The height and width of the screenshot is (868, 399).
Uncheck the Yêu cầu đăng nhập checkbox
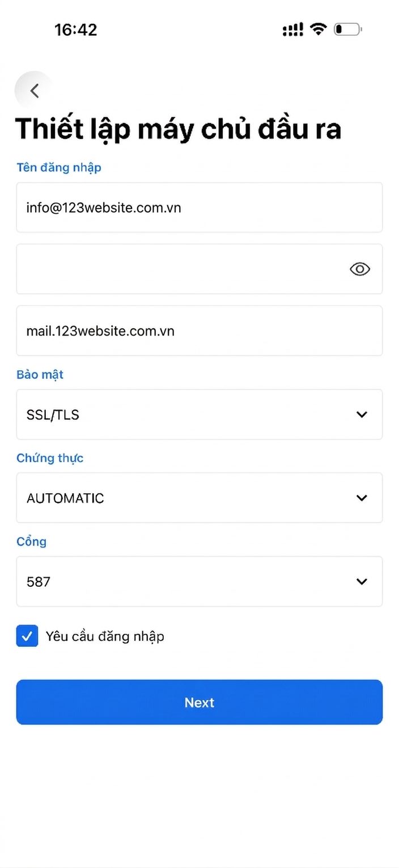(x=27, y=636)
